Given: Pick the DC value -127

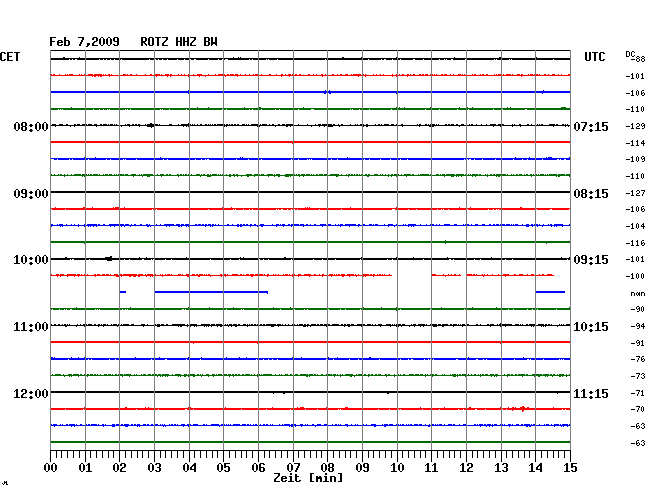Looking at the screenshot, I should pos(635,193).
